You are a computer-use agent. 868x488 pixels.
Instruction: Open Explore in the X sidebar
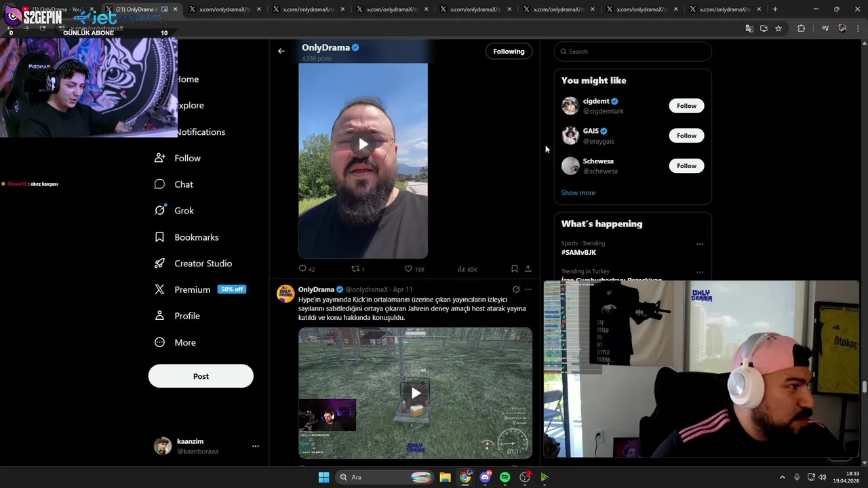click(191, 106)
